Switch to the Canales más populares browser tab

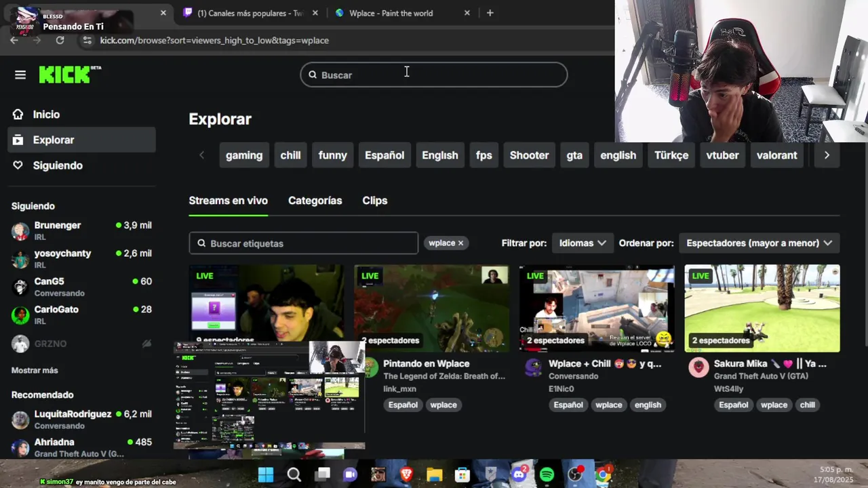coord(250,13)
